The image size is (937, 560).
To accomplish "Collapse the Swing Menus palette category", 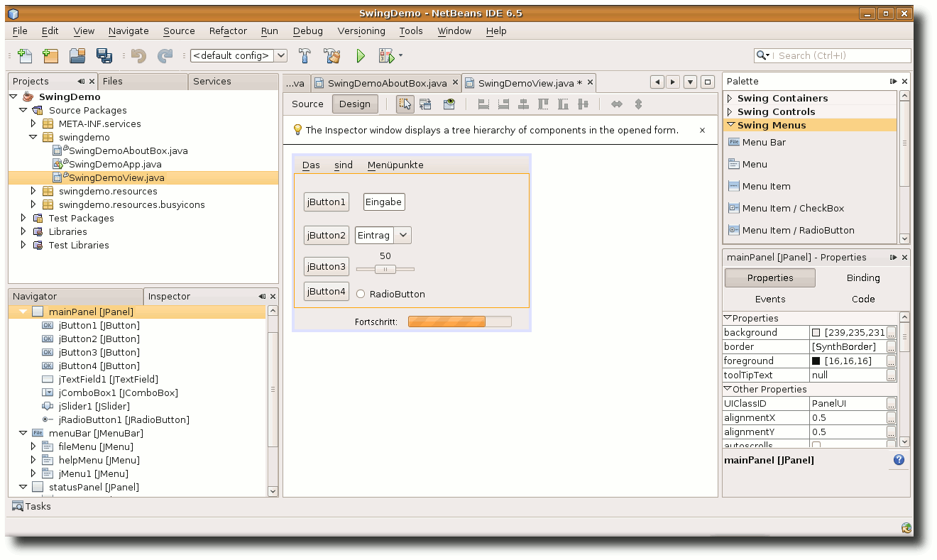I will point(730,125).
